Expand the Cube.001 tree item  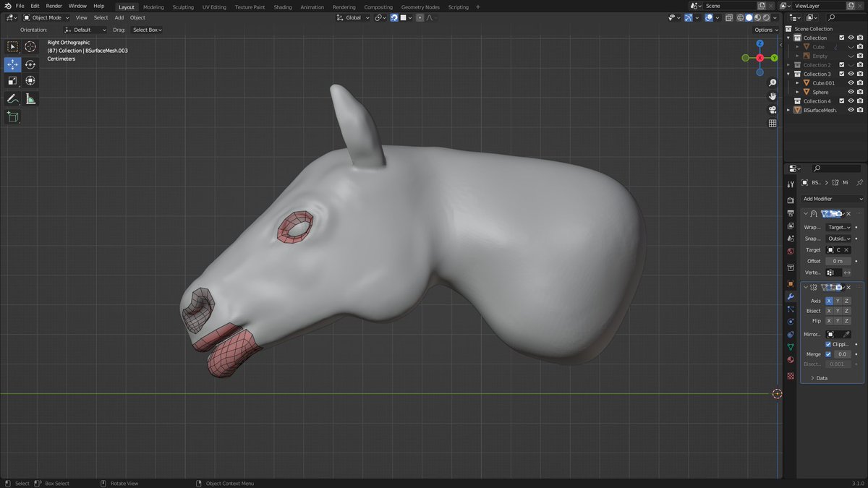tap(798, 83)
